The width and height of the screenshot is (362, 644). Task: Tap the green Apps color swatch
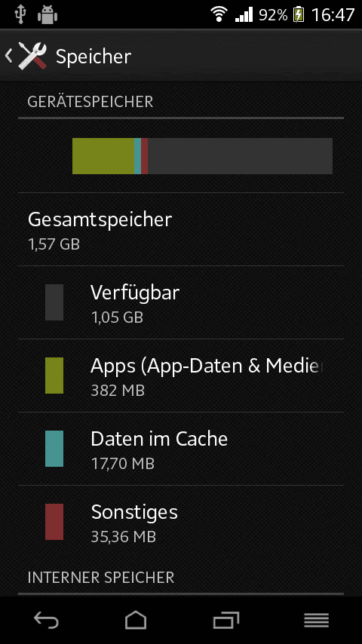pyautogui.click(x=54, y=376)
